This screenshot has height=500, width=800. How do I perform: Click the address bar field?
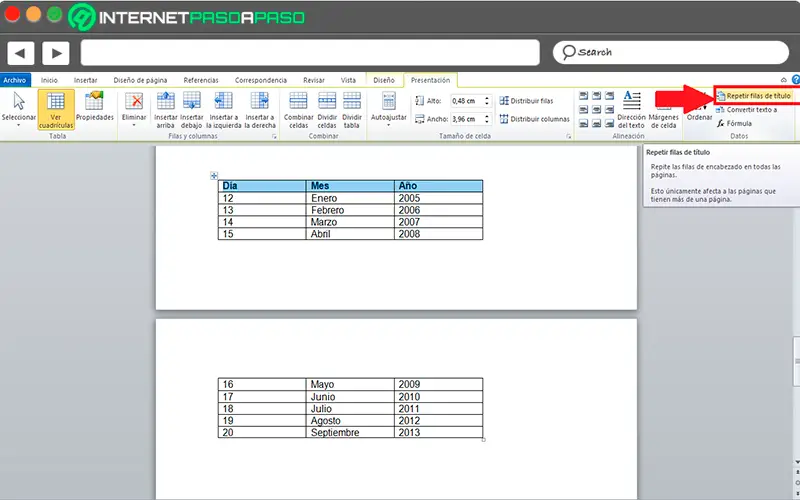(x=310, y=53)
